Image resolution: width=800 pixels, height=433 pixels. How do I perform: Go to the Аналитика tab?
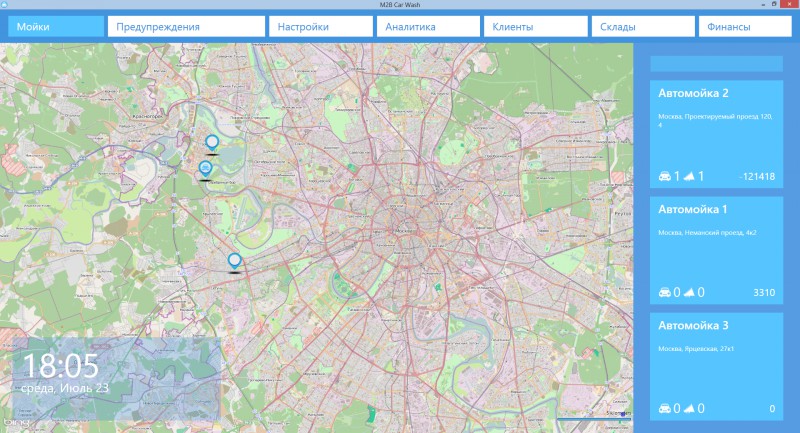coord(429,27)
